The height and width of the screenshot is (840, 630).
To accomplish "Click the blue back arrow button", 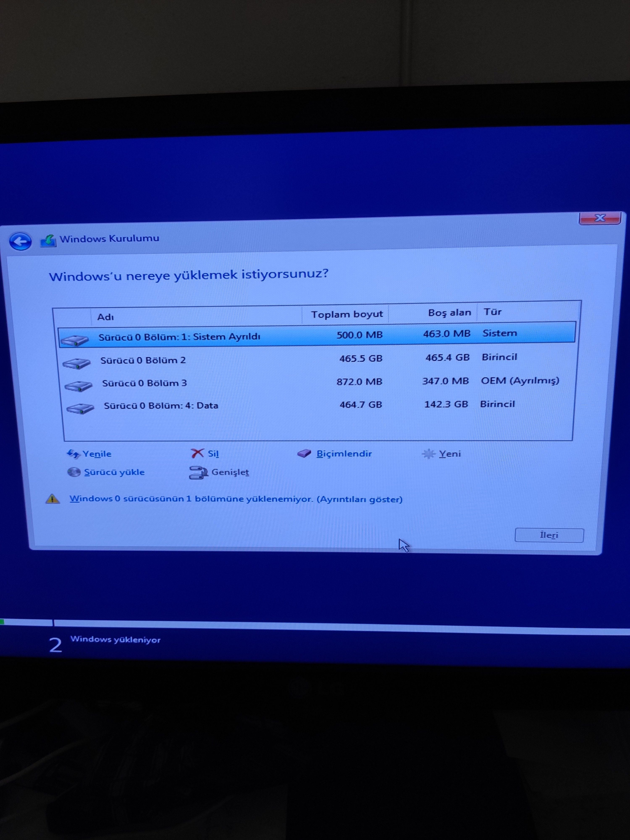I will point(20,241).
